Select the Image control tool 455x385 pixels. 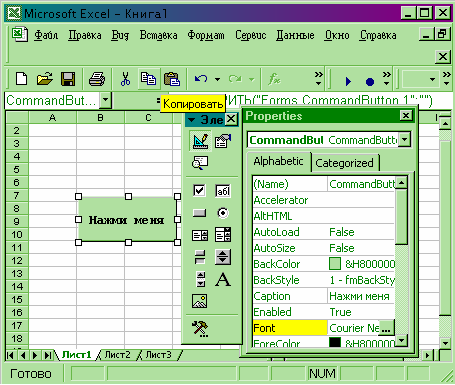(200, 301)
